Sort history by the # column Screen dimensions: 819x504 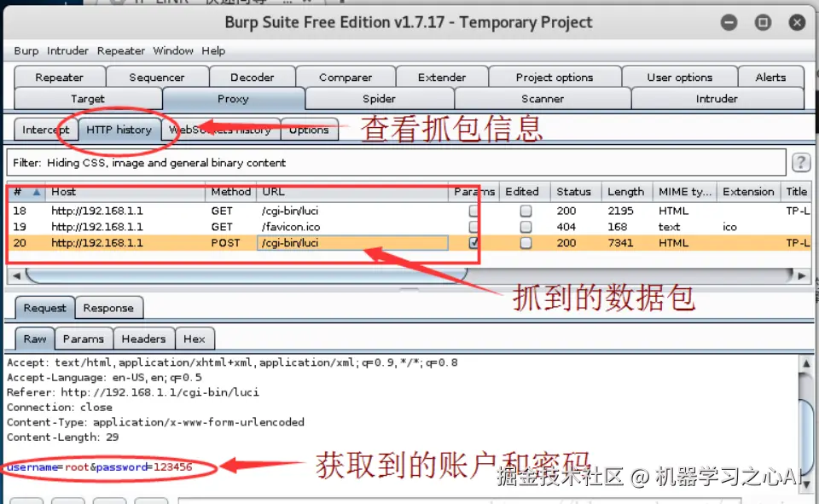26,192
